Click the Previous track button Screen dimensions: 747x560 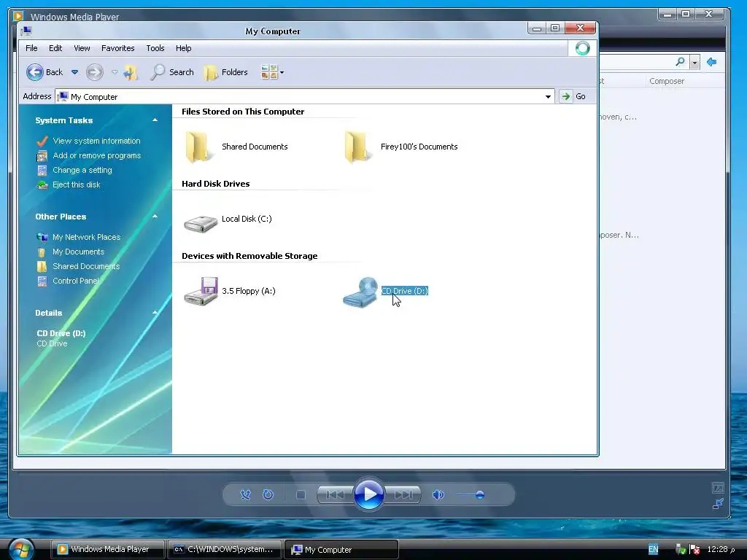pos(335,495)
